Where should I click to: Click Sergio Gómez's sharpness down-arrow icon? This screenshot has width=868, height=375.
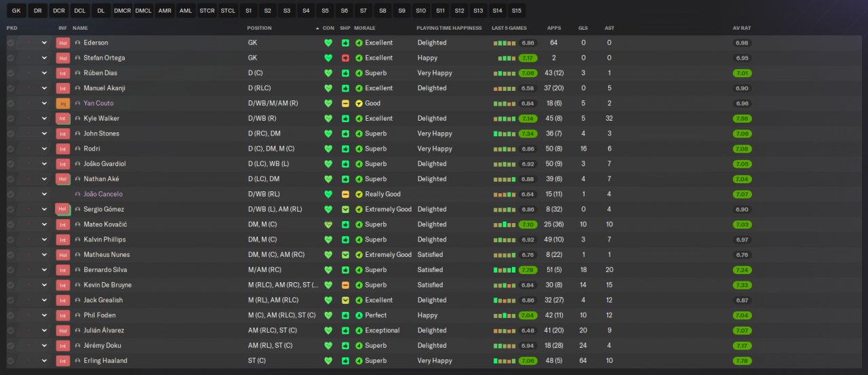click(345, 209)
